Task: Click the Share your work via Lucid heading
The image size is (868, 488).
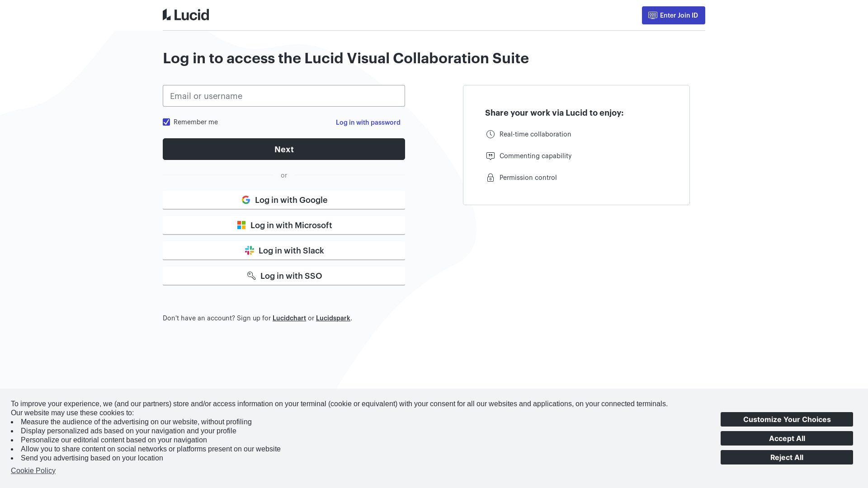Action: point(554,113)
